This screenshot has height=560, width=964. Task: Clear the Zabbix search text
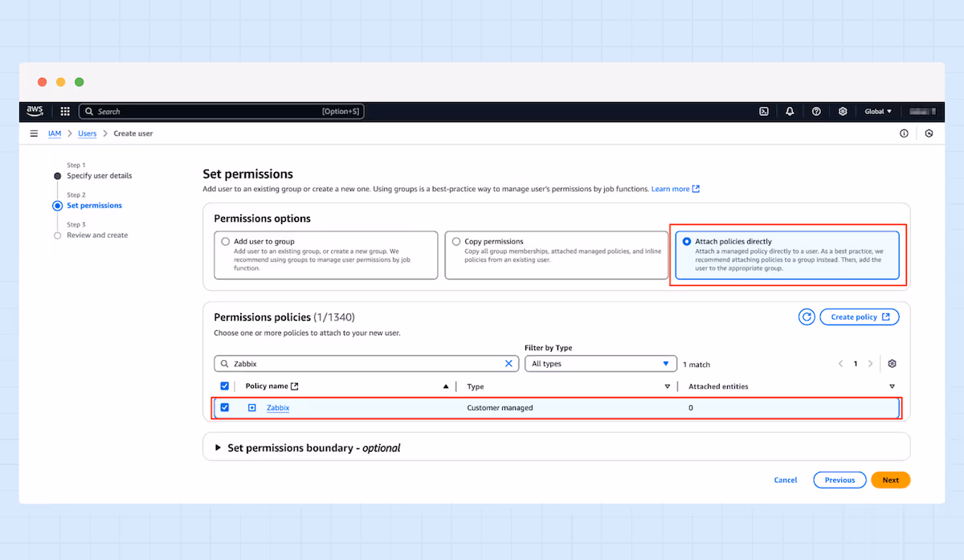(x=508, y=364)
